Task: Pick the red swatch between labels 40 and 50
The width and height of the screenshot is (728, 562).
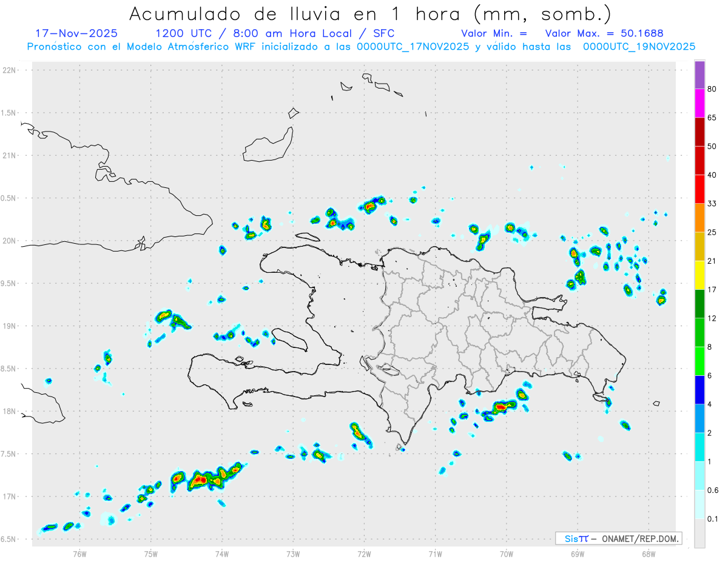Action: point(699,160)
